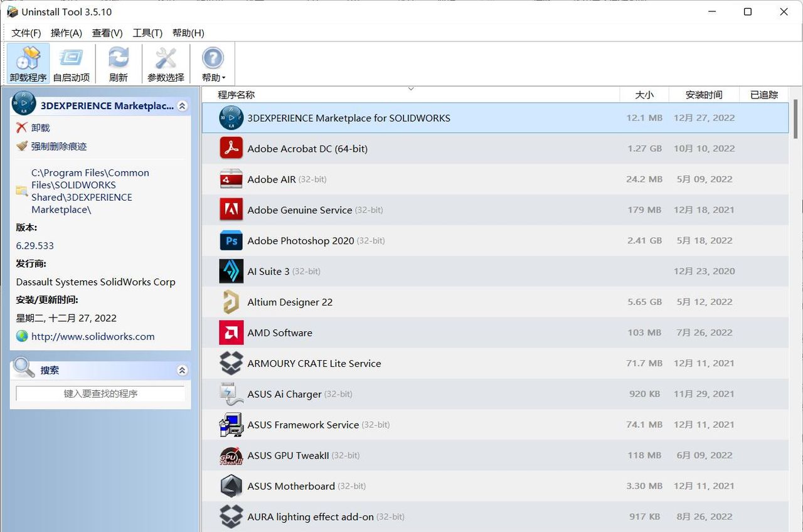Sort by 安装时间 column header
803x532 pixels.
pyautogui.click(x=704, y=95)
